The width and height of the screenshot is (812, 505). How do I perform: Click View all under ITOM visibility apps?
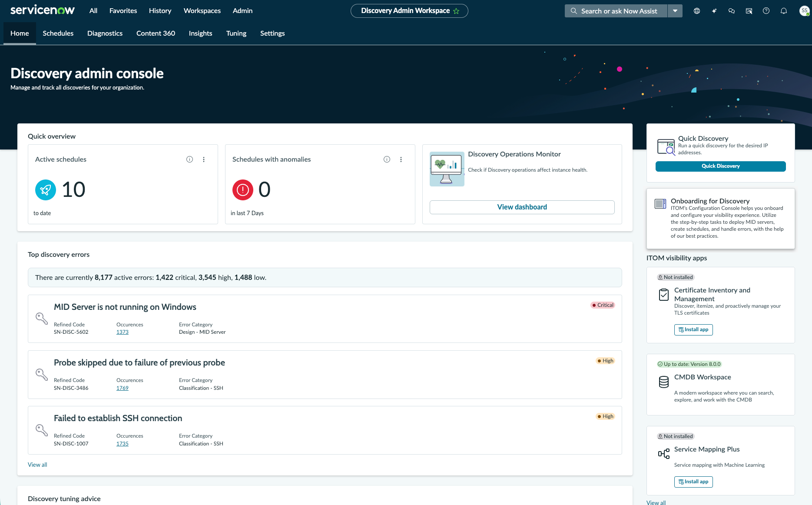[x=656, y=502]
